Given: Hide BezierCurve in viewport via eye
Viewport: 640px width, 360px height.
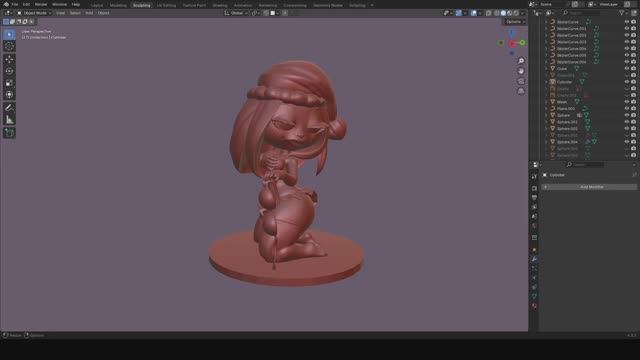Looking at the screenshot, I should coord(627,22).
